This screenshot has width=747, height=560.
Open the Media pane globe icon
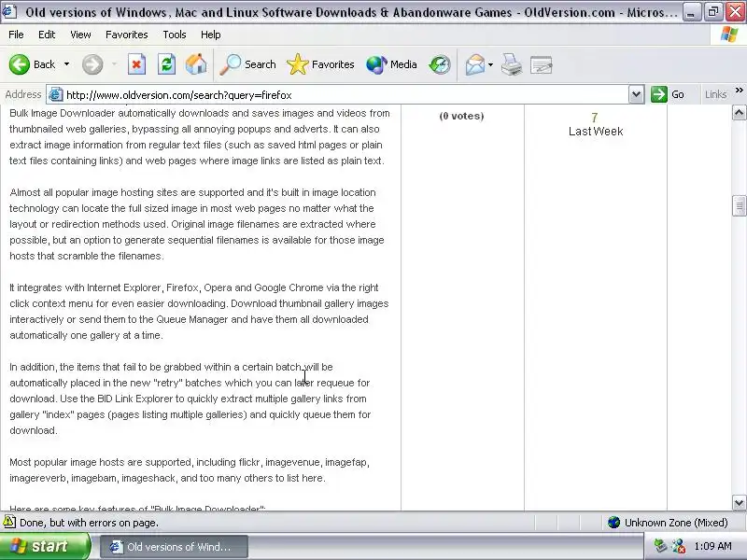376,64
